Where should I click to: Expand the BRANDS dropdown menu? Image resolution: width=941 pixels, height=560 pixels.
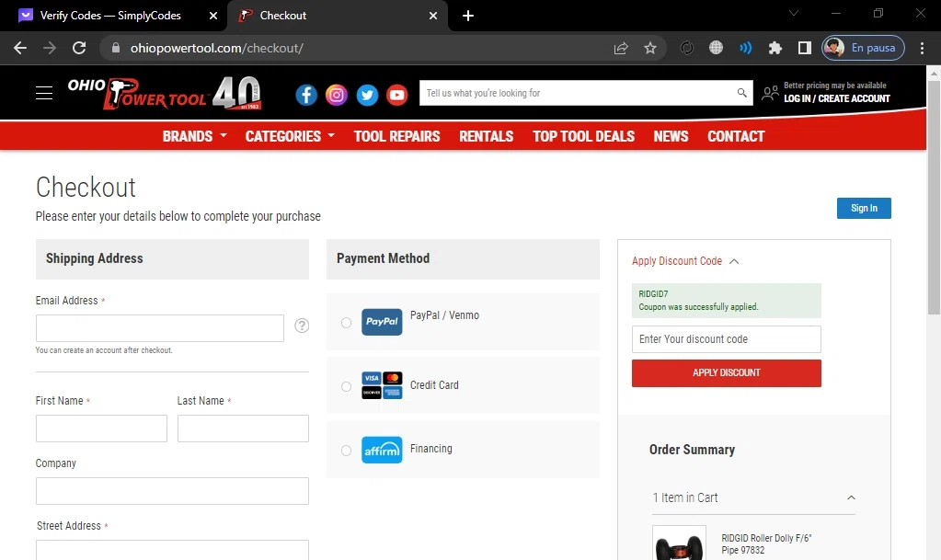click(194, 136)
